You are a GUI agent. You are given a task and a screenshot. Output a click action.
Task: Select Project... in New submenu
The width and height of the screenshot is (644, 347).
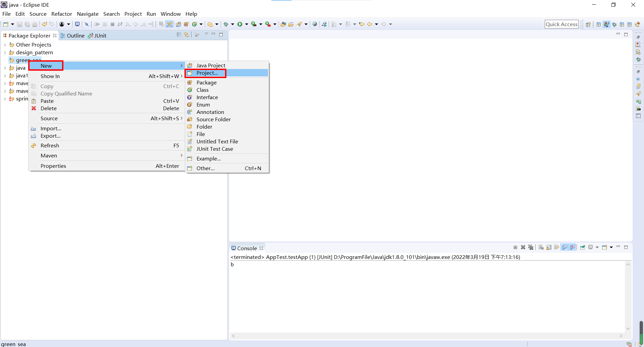coord(227,73)
